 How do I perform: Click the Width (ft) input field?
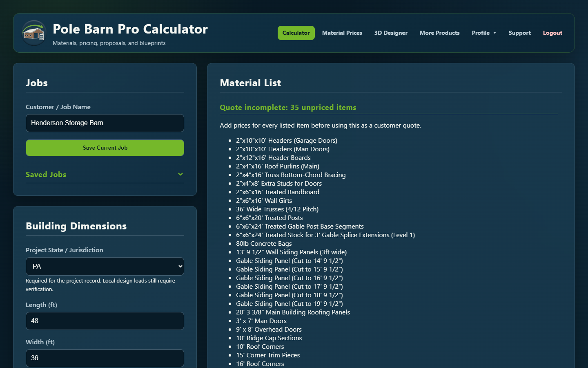pyautogui.click(x=105, y=358)
